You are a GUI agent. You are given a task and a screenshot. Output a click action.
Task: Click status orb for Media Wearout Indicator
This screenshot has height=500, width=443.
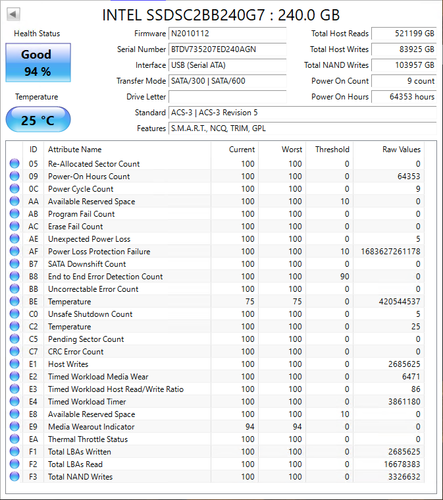(14, 426)
